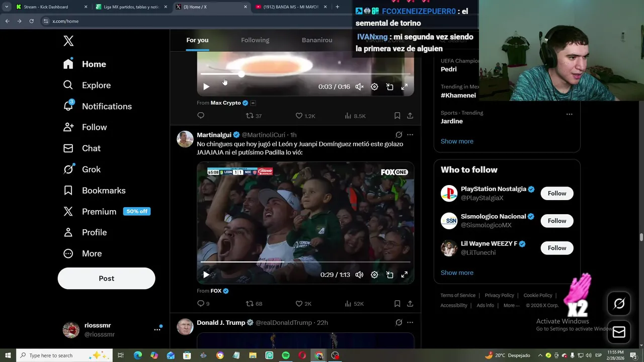Open Explore in the sidebar

(87, 85)
